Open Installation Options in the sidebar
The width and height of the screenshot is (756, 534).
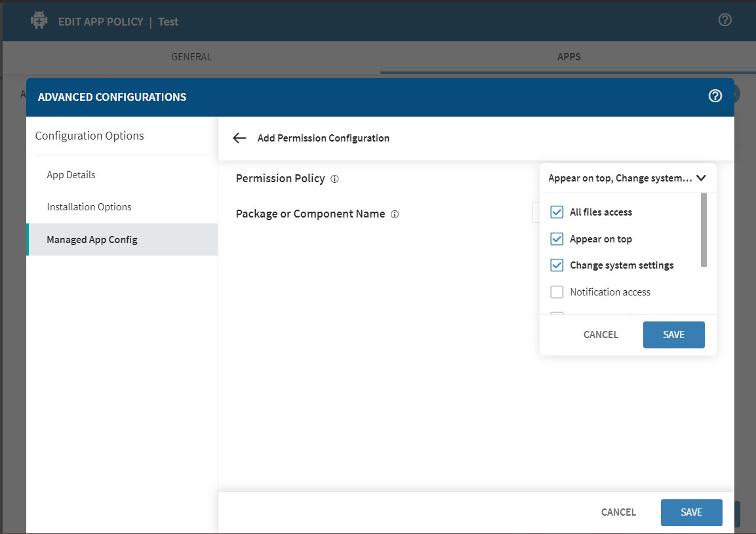point(89,207)
